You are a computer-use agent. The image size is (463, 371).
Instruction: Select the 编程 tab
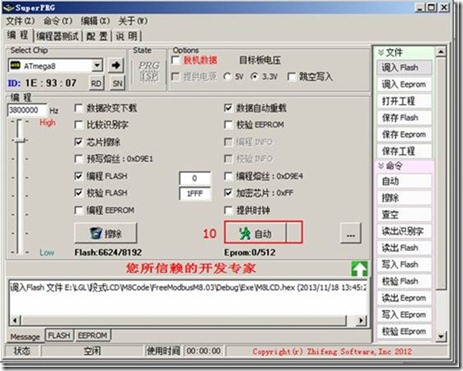pos(18,35)
